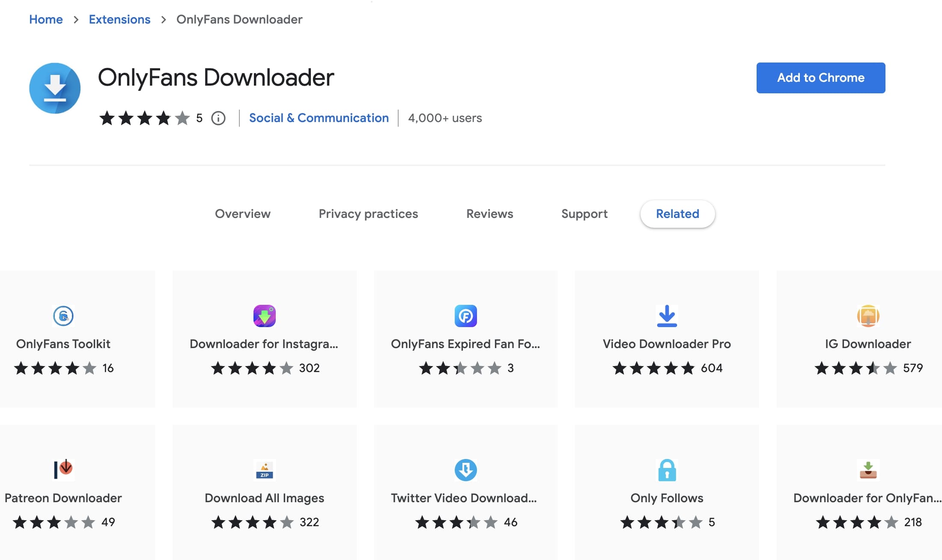The height and width of the screenshot is (560, 942).
Task: Open the IG Downloader orange icon
Action: click(868, 316)
